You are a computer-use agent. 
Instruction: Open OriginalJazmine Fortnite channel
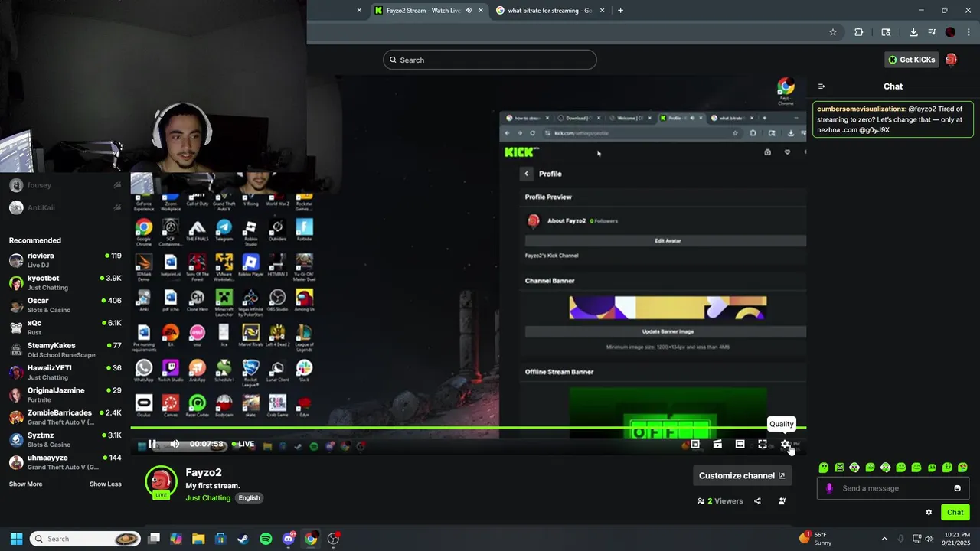click(x=65, y=395)
